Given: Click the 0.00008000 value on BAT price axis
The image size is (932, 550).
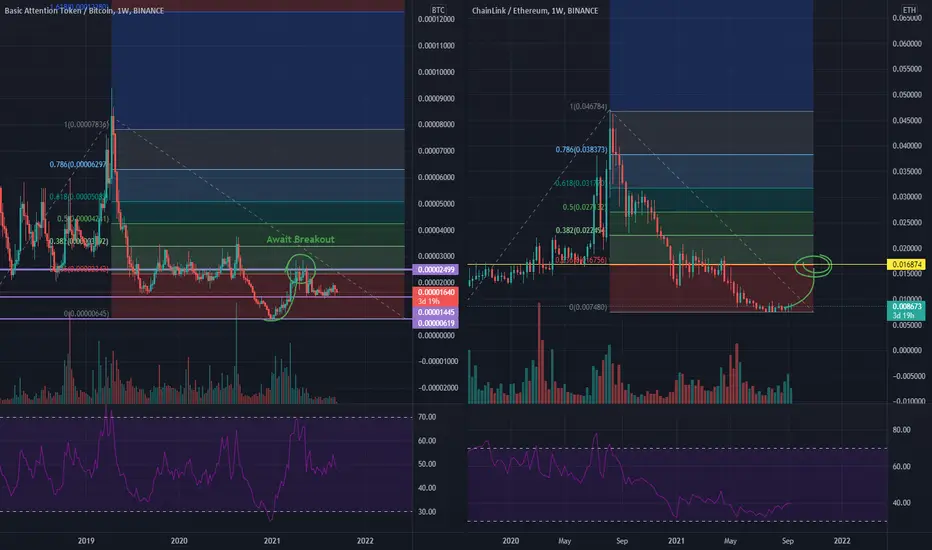Looking at the screenshot, I should point(436,125).
